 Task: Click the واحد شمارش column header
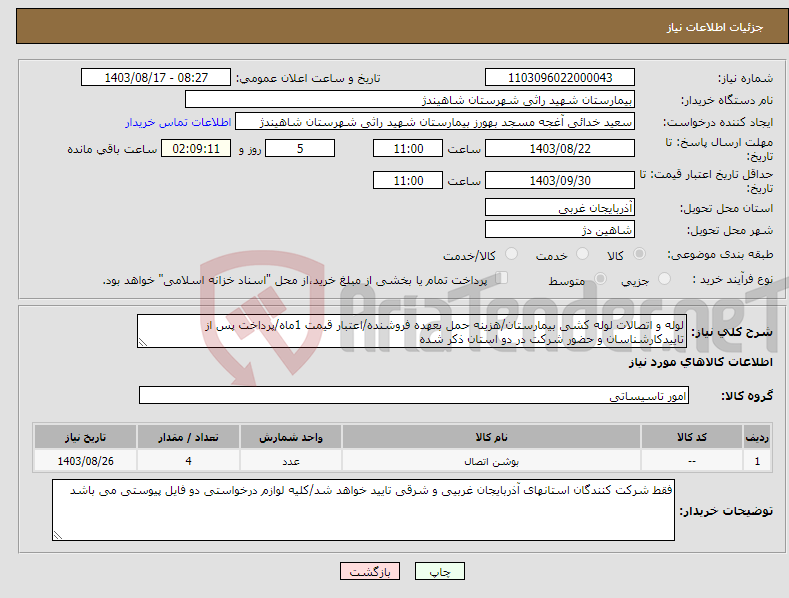[x=291, y=437]
